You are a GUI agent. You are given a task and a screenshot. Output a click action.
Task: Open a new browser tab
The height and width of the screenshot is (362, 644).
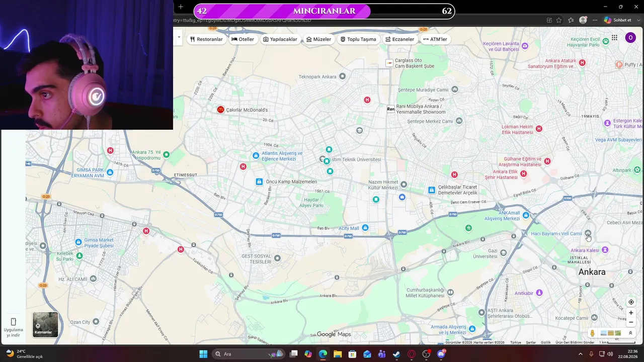[x=181, y=7]
